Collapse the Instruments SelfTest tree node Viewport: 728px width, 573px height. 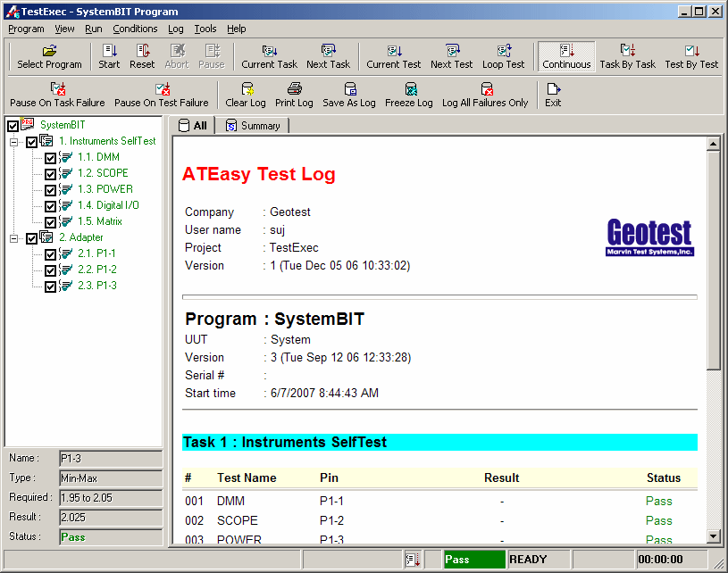click(14, 142)
